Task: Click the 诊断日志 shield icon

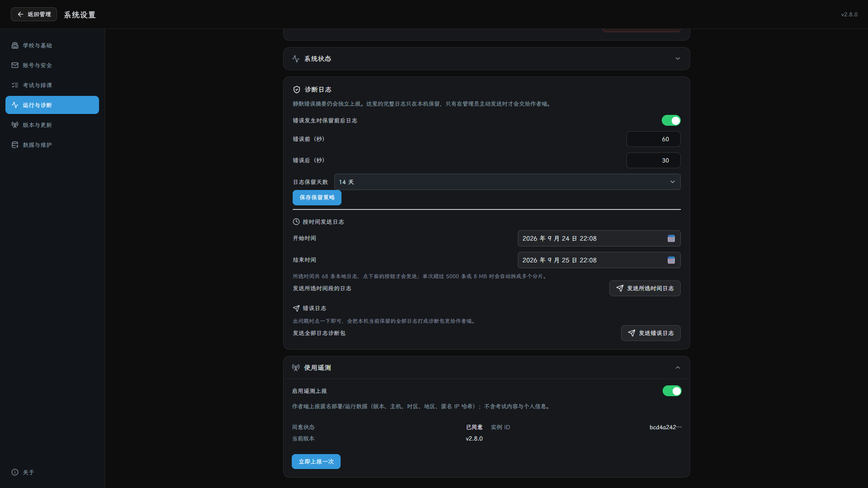Action: click(x=297, y=90)
